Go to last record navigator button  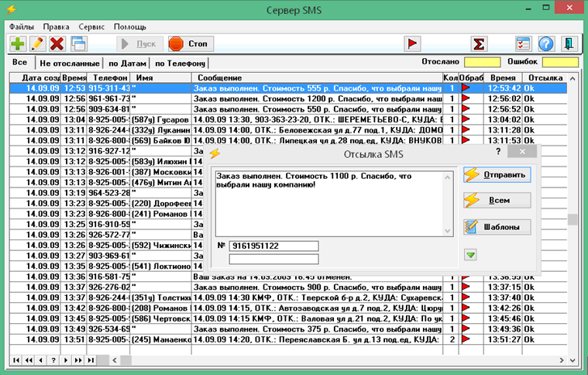[91, 360]
